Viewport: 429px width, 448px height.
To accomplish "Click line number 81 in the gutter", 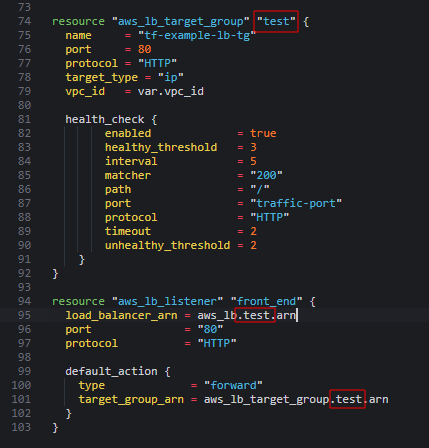I will click(x=24, y=119).
